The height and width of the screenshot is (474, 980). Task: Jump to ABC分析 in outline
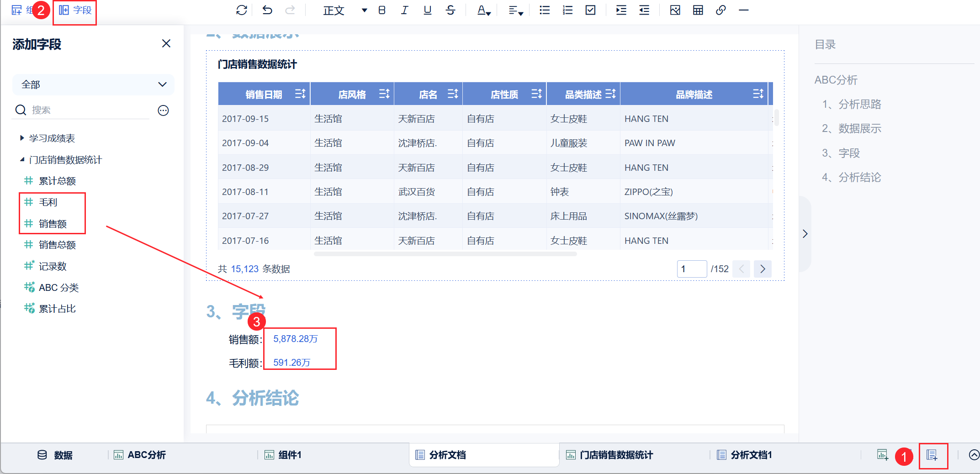[x=836, y=80]
